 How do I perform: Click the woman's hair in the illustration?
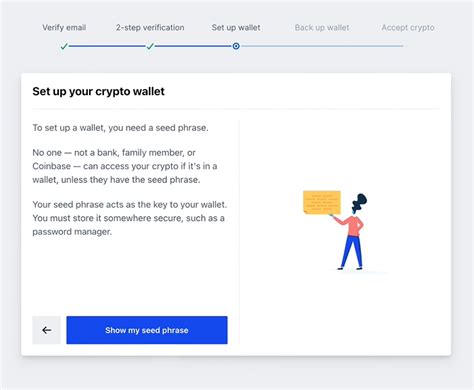[360, 201]
